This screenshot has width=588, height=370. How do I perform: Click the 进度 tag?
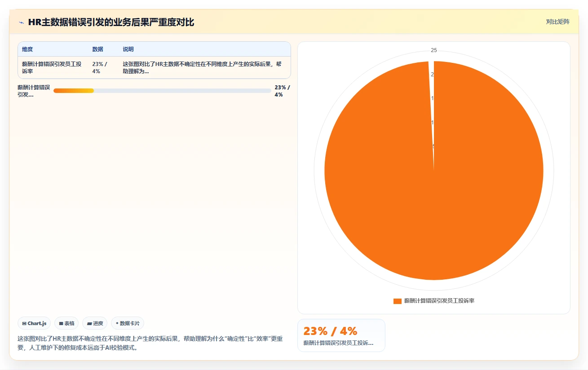pyautogui.click(x=95, y=323)
